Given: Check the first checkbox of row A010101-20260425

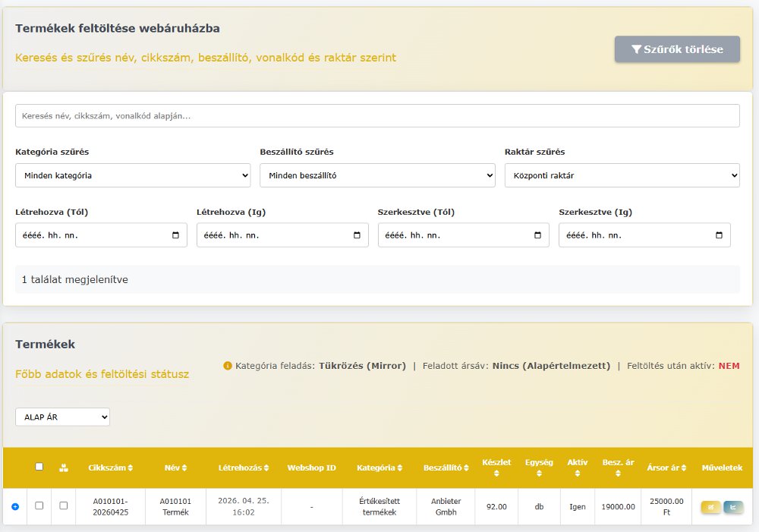Looking at the screenshot, I should click(39, 505).
